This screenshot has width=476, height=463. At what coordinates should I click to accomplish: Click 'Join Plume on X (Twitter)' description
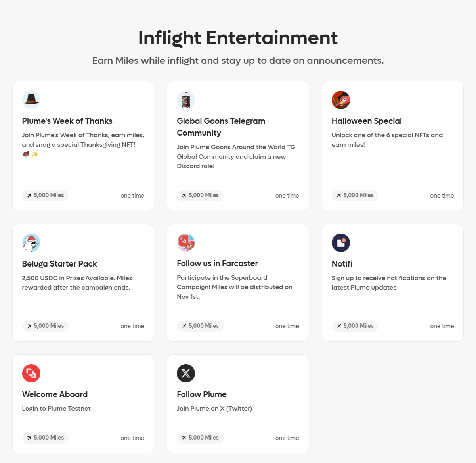(x=214, y=409)
